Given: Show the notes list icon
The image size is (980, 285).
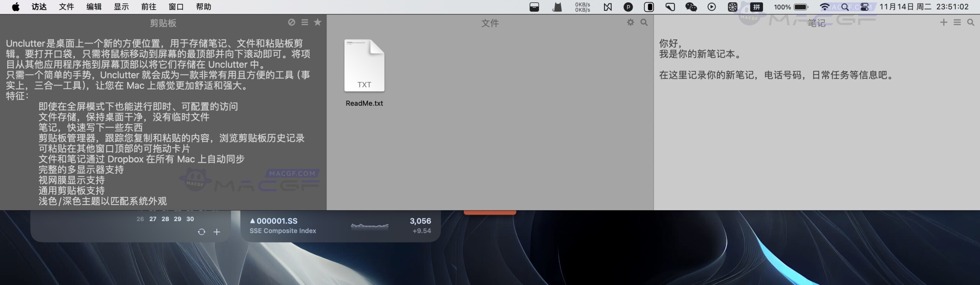Looking at the screenshot, I should pyautogui.click(x=957, y=23).
